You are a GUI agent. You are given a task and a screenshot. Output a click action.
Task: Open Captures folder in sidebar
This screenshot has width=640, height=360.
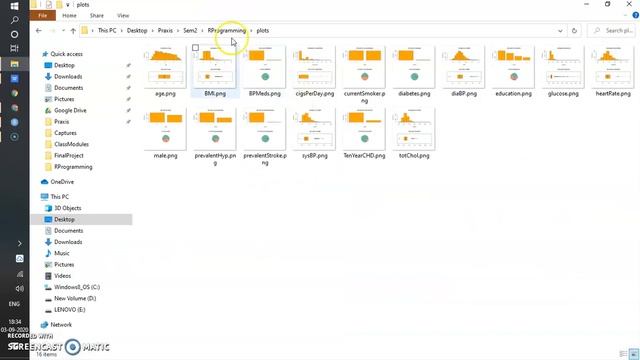pyautogui.click(x=65, y=133)
